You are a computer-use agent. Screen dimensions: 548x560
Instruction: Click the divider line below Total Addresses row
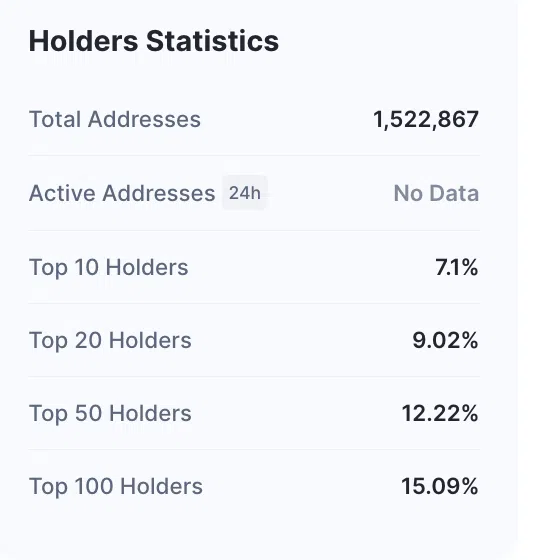254,156
